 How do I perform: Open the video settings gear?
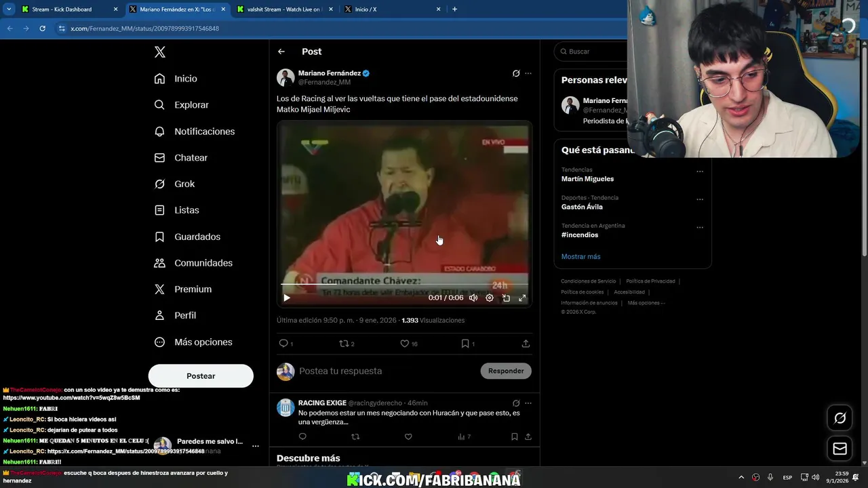[x=490, y=298]
